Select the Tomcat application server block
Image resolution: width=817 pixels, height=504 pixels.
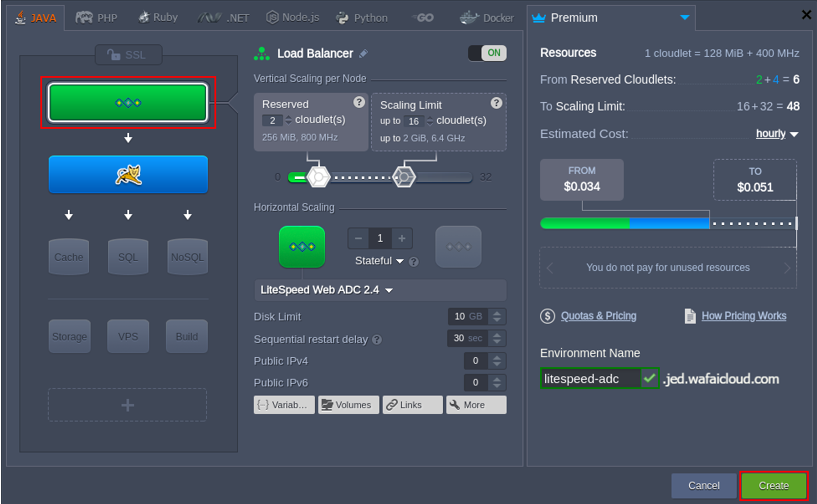point(128,175)
